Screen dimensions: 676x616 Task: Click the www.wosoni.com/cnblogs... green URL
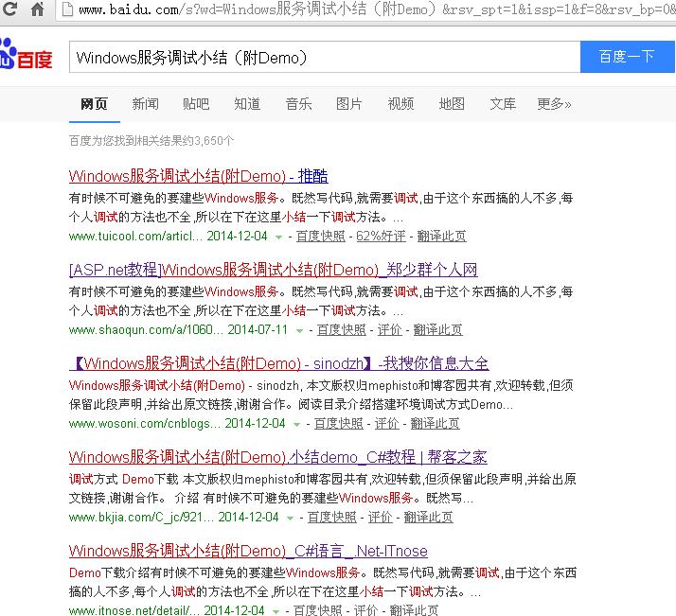[x=145, y=424]
